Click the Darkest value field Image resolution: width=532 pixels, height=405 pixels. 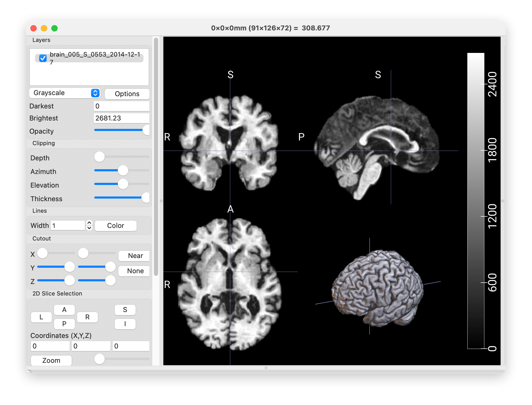pos(121,106)
